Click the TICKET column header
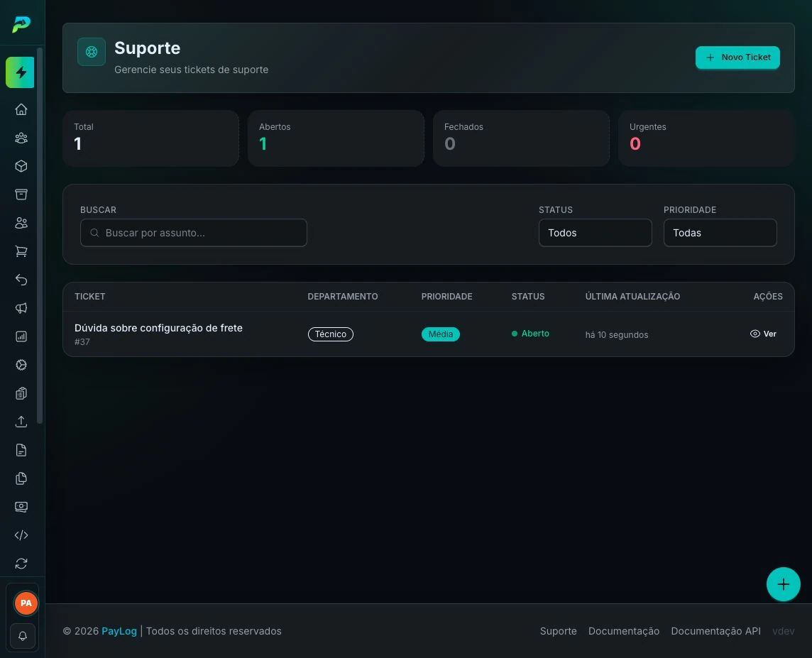The width and height of the screenshot is (812, 658). pos(89,297)
